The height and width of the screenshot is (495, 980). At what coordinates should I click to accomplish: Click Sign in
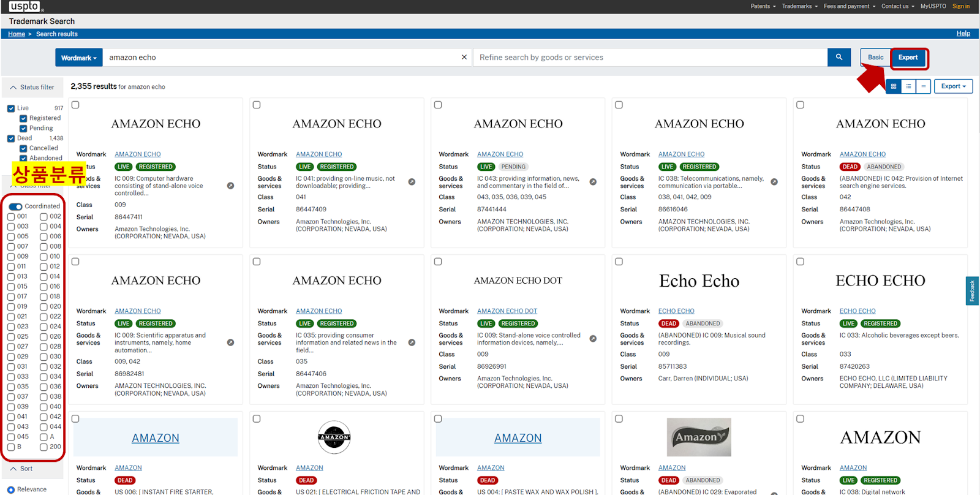click(x=960, y=6)
